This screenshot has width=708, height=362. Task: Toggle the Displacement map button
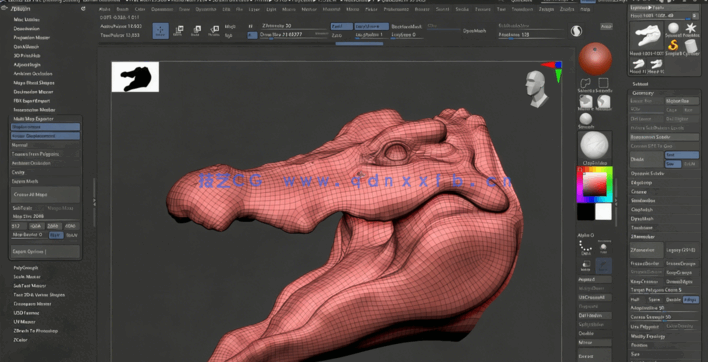pyautogui.click(x=46, y=127)
